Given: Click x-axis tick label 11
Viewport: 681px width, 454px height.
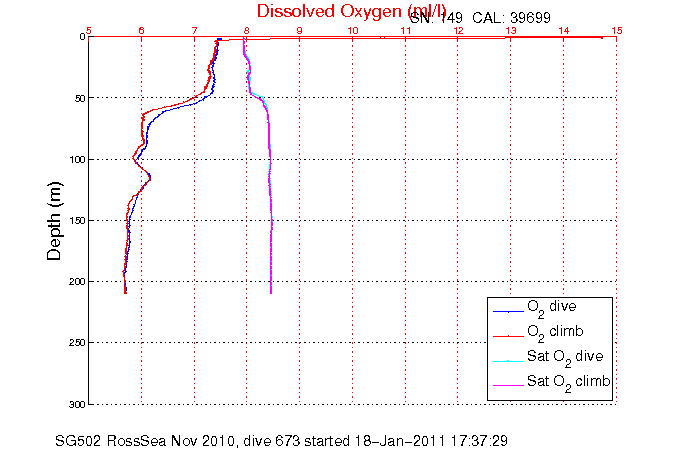Looking at the screenshot, I should (x=406, y=30).
